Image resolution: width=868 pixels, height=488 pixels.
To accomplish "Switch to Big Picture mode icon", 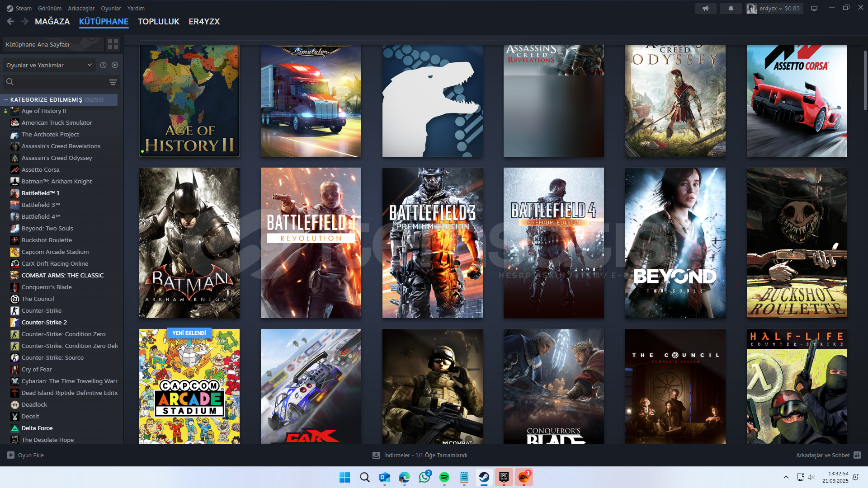I will click(x=814, y=8).
